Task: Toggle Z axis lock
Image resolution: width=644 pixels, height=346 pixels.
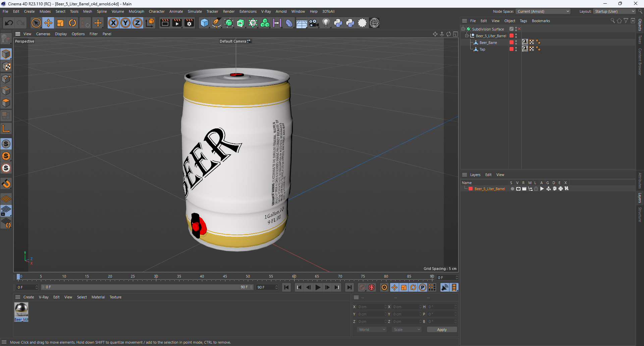Action: click(138, 23)
